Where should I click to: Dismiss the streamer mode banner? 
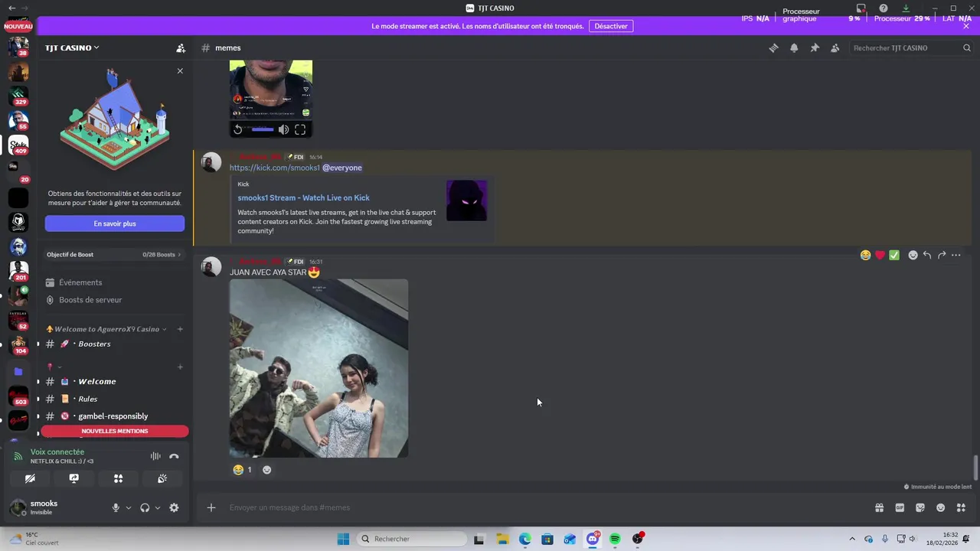966,26
